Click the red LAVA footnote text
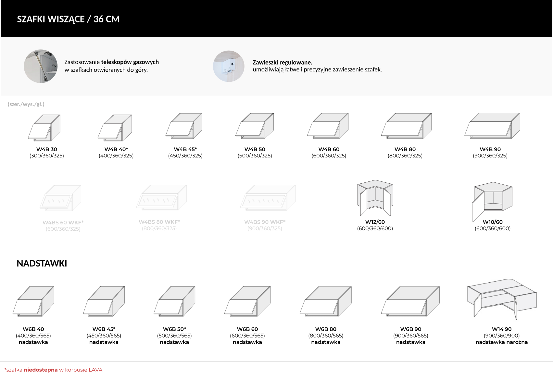The width and height of the screenshot is (553, 392). pos(53,370)
